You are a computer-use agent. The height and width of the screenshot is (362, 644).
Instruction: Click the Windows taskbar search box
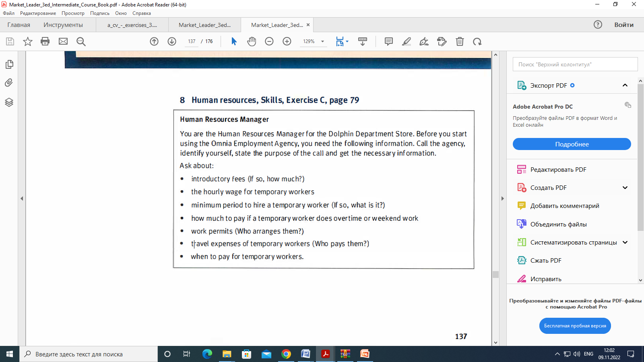(89, 354)
